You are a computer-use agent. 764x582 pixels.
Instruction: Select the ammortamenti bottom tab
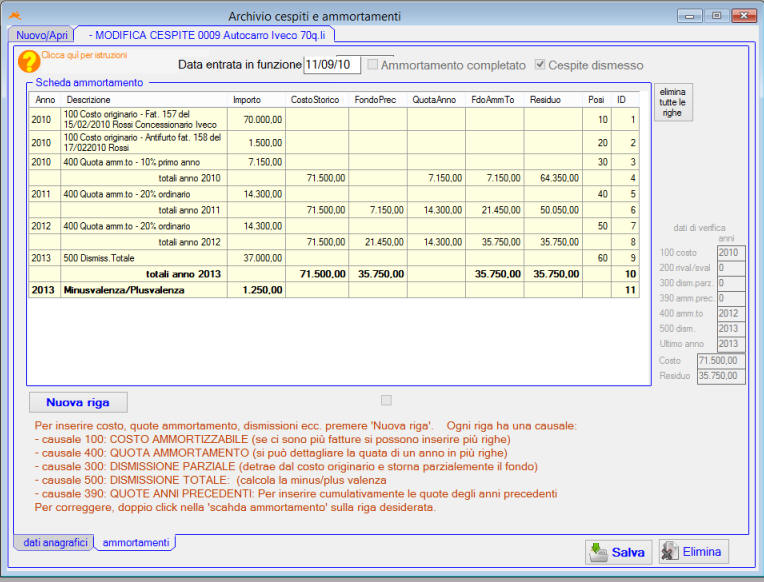click(x=135, y=543)
